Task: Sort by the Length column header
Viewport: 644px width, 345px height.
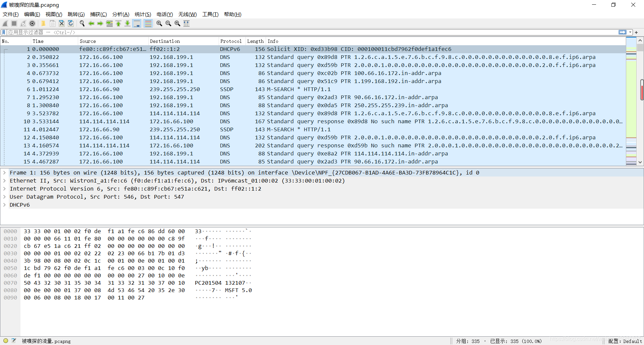Action: 256,41
